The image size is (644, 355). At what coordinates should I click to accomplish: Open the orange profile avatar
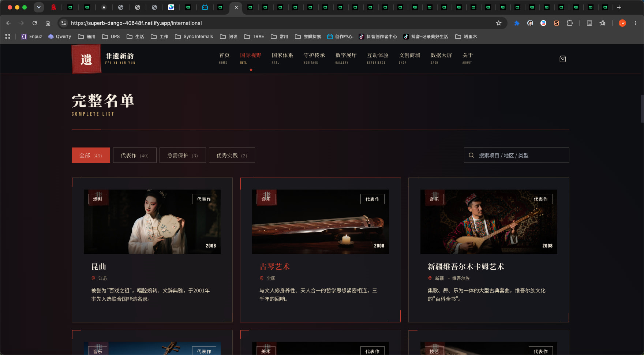[x=622, y=23]
